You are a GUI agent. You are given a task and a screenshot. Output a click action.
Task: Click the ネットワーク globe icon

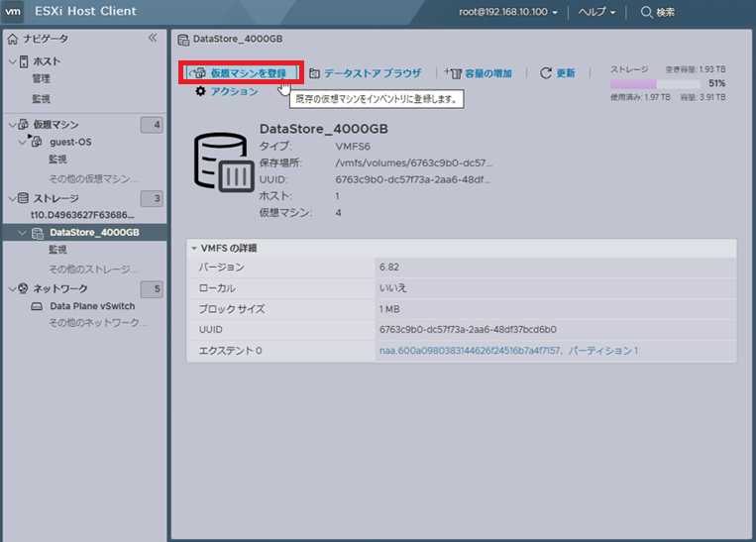pyautogui.click(x=23, y=288)
